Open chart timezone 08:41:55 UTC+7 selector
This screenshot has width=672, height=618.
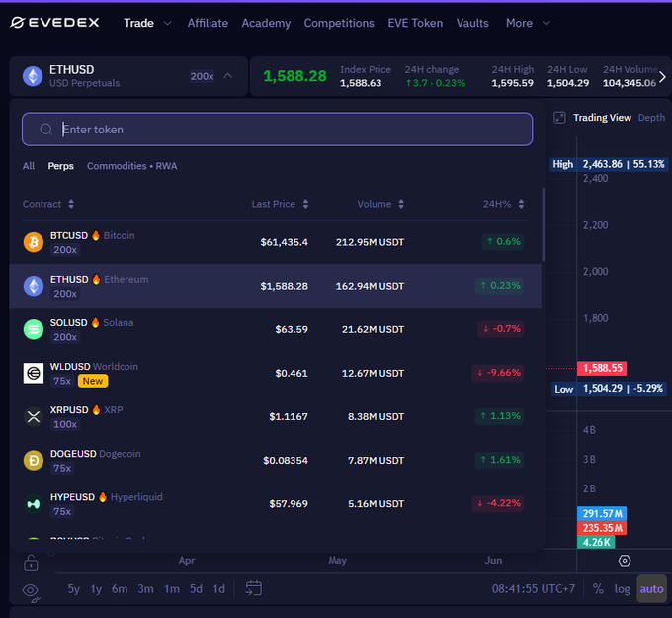[x=533, y=589]
